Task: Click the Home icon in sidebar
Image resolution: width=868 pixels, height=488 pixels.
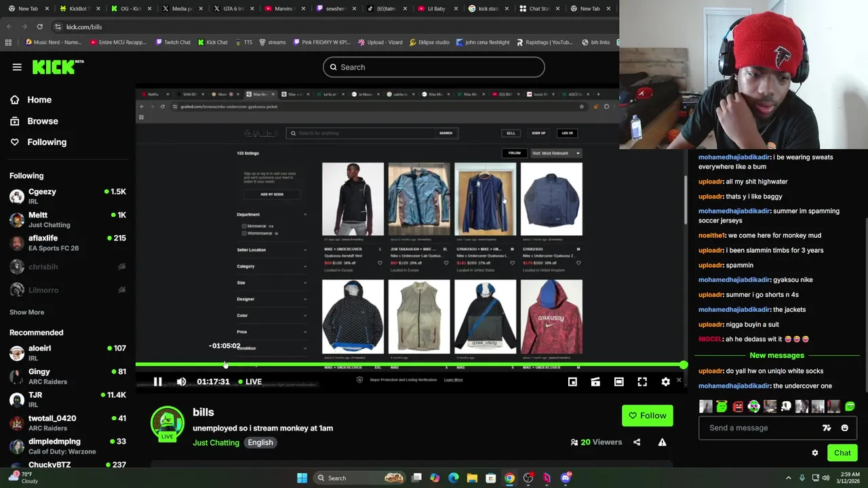Action: click(x=14, y=100)
